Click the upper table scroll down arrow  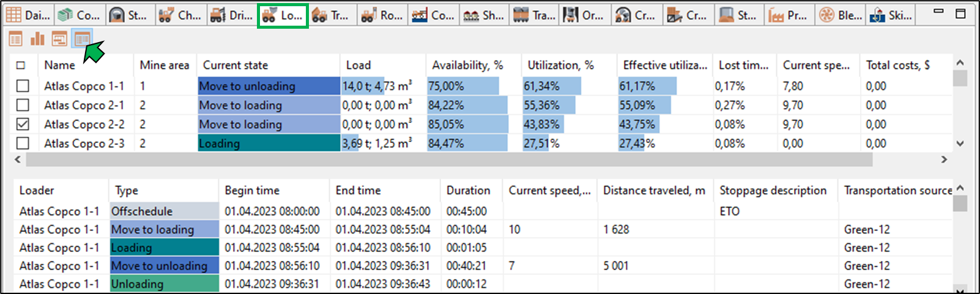960,144
